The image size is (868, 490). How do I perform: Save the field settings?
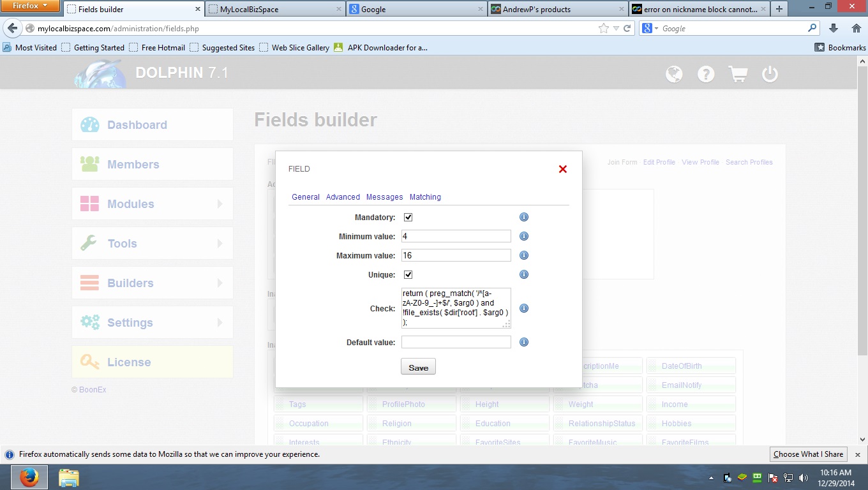click(418, 367)
